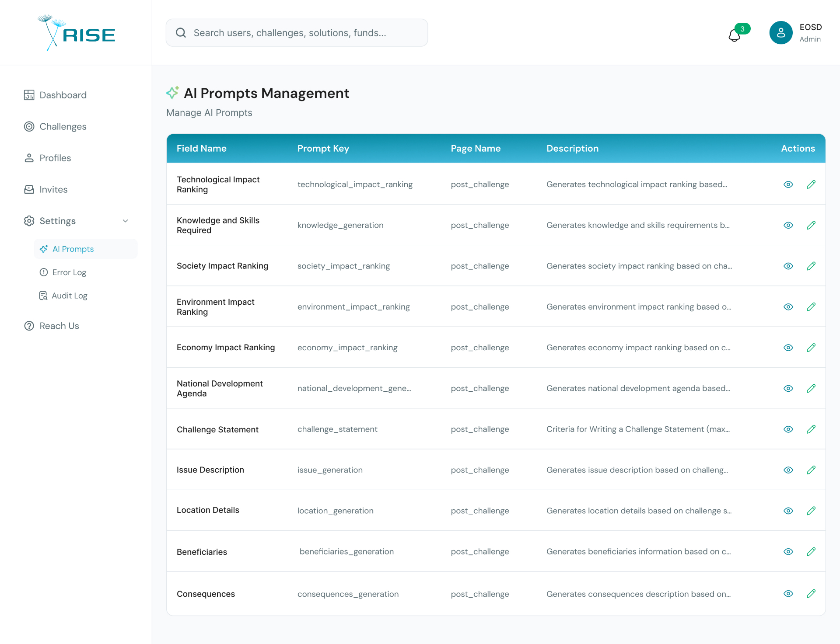Edit Issue Description prompt
Screen dimensions: 840x644
(811, 470)
